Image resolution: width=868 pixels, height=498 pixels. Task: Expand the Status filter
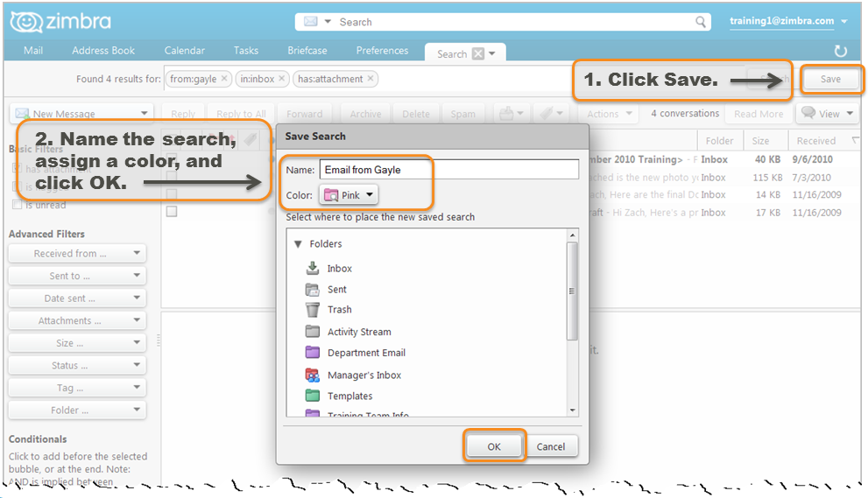[x=77, y=365]
